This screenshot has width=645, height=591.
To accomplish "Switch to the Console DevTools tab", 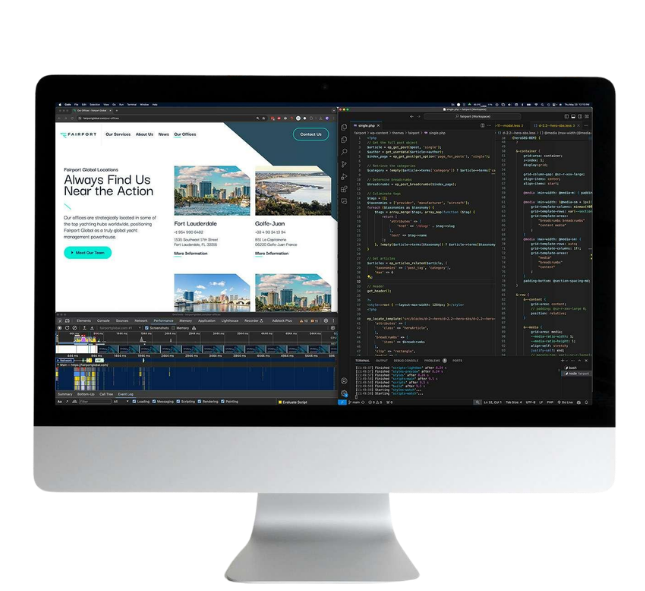I will (103, 321).
